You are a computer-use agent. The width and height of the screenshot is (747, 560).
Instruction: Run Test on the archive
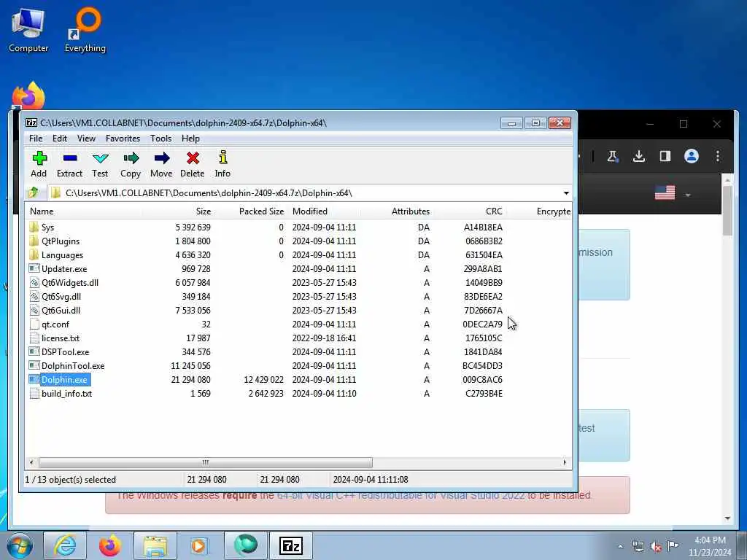[x=100, y=164]
